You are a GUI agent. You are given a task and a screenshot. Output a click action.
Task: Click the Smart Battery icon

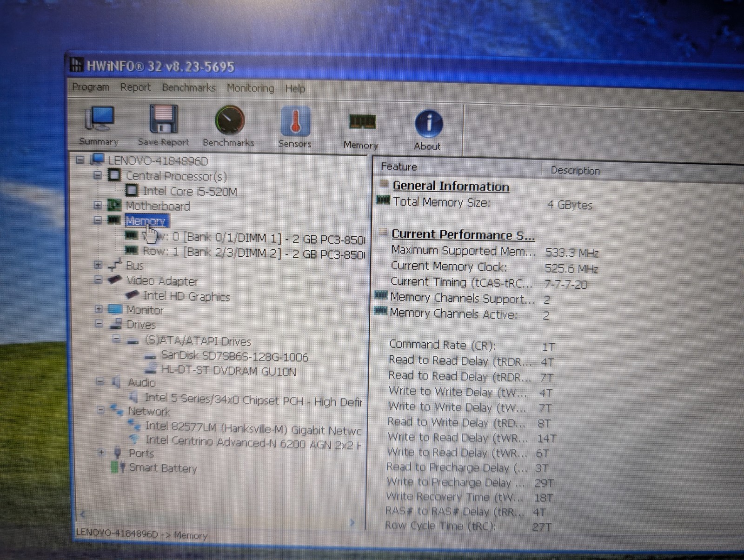[118, 467]
